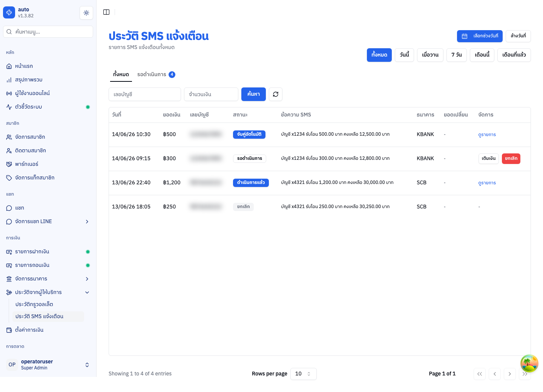Click เติมเงิน on the ฿300 row
This screenshot has width=543, height=392.
click(489, 159)
